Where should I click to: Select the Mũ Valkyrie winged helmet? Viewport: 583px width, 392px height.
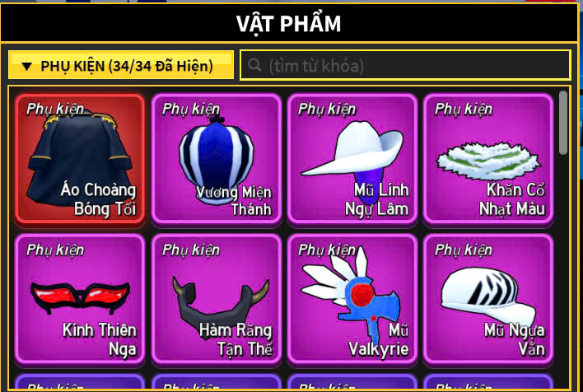pos(352,300)
